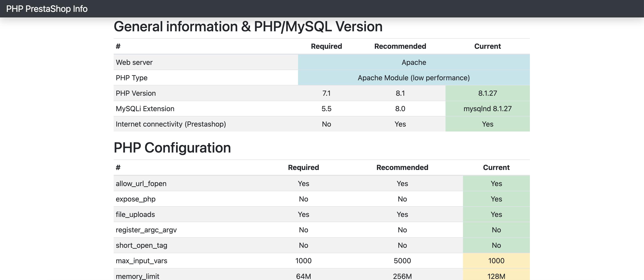Click the short_open_tag row label
The height and width of the screenshot is (280, 644).
click(141, 245)
